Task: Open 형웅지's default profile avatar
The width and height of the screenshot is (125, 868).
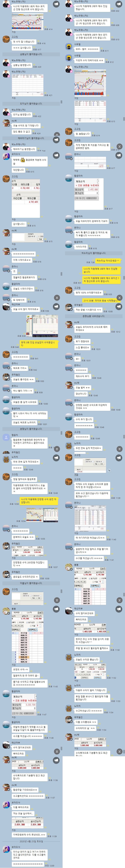Action: [6, 437]
